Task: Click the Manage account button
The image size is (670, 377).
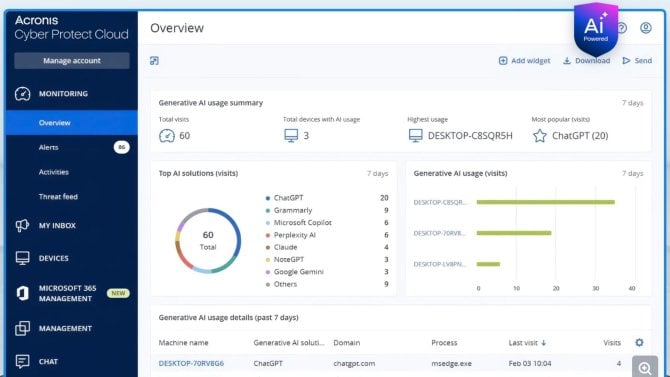Action: coord(72,61)
